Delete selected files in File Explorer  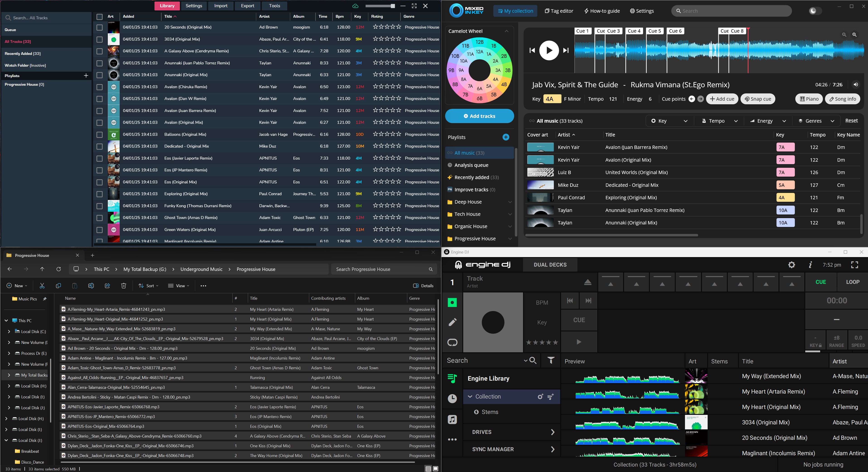click(x=124, y=286)
